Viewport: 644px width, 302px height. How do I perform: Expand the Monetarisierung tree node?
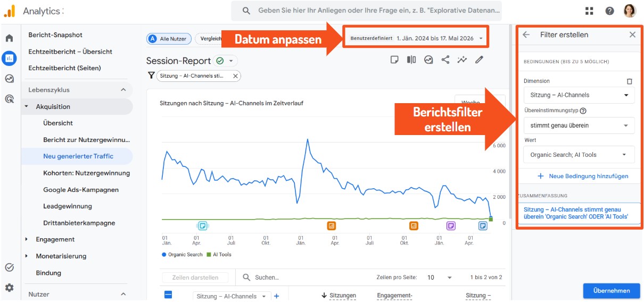[x=27, y=256]
